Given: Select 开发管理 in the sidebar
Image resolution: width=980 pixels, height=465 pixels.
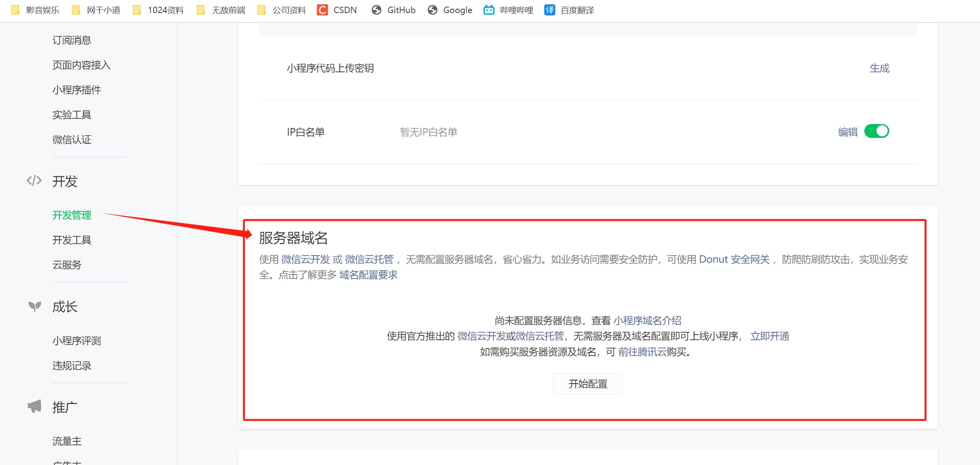Looking at the screenshot, I should pyautogui.click(x=72, y=215).
